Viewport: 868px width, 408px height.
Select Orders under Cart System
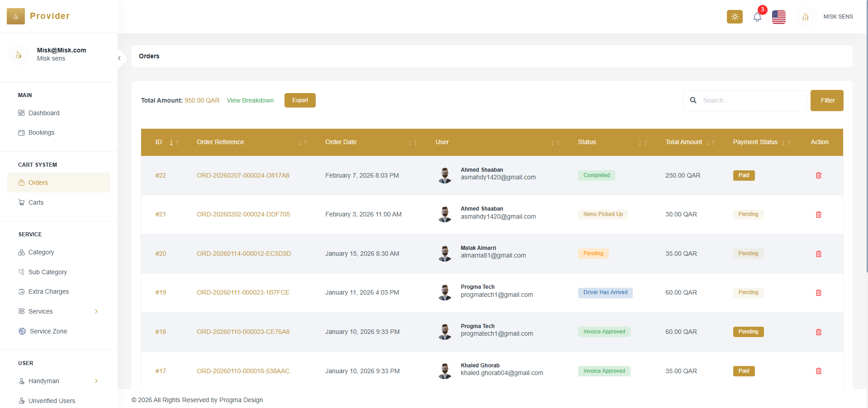click(x=38, y=182)
